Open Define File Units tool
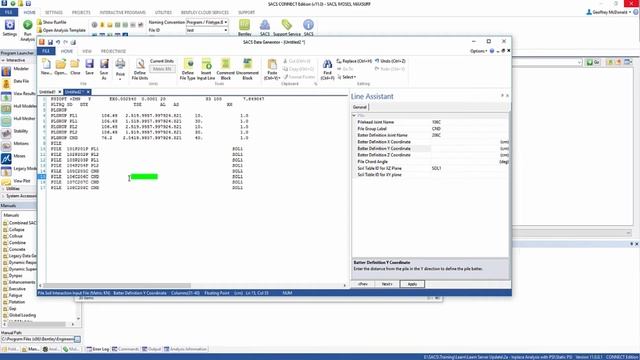 (x=140, y=69)
